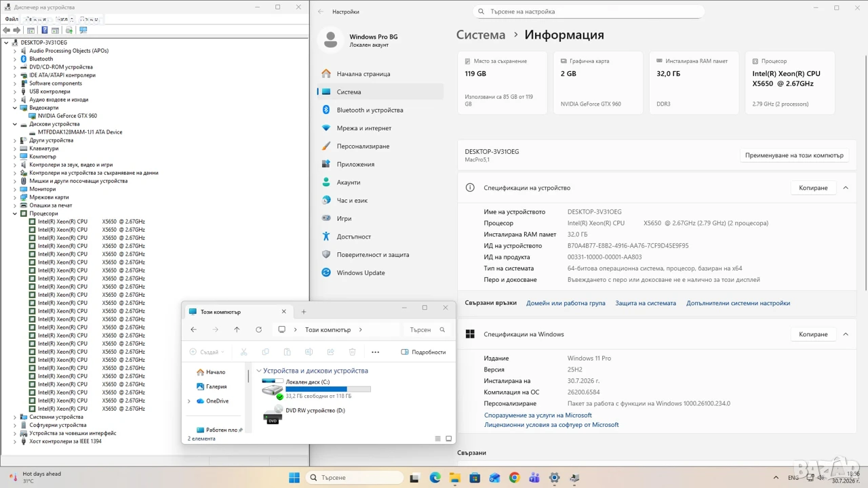
Task: Copy Windows specifications with Копиране button
Action: tap(813, 334)
